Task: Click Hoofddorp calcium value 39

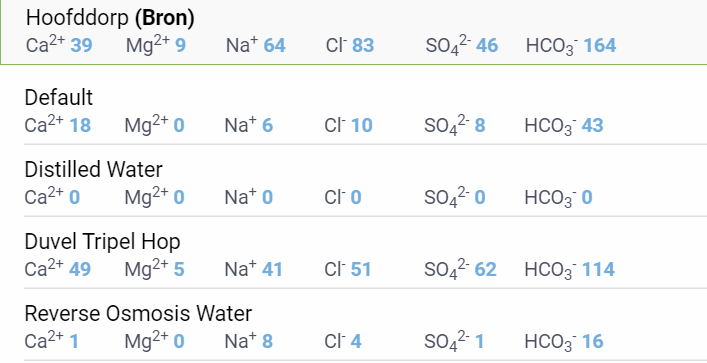Action: point(82,46)
